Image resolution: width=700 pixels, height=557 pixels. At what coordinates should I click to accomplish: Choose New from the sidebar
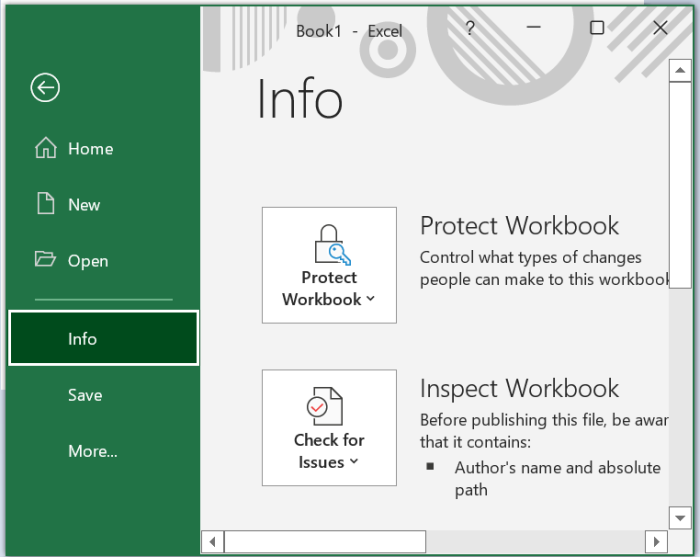[104, 205]
